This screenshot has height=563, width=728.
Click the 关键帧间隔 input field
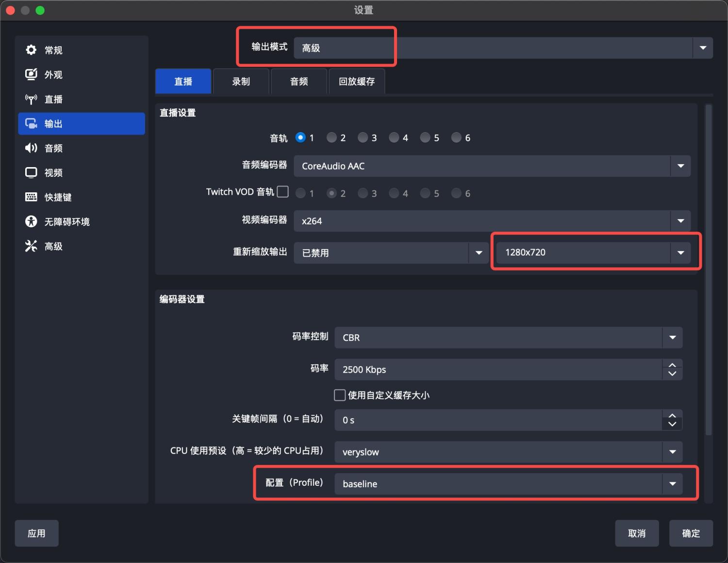point(485,420)
